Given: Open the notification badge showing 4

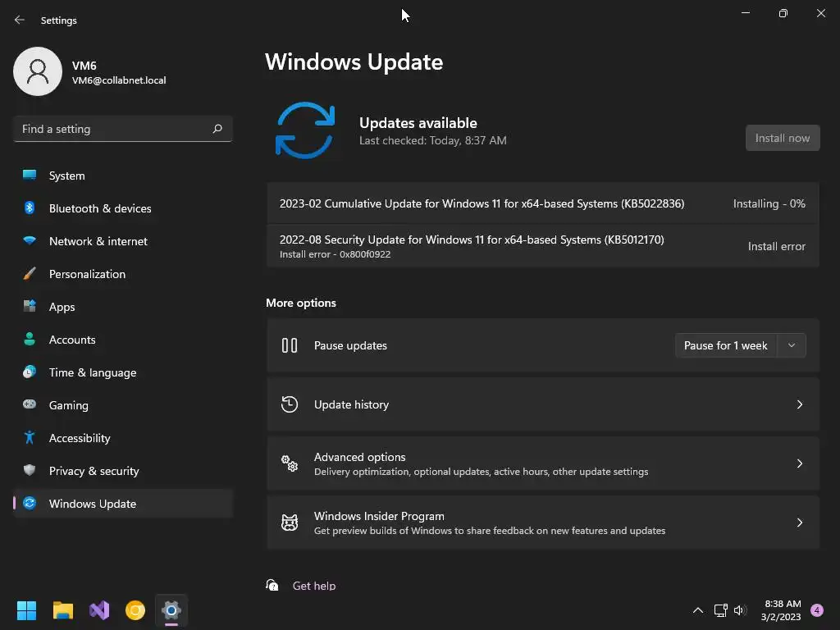Looking at the screenshot, I should pos(817,610).
